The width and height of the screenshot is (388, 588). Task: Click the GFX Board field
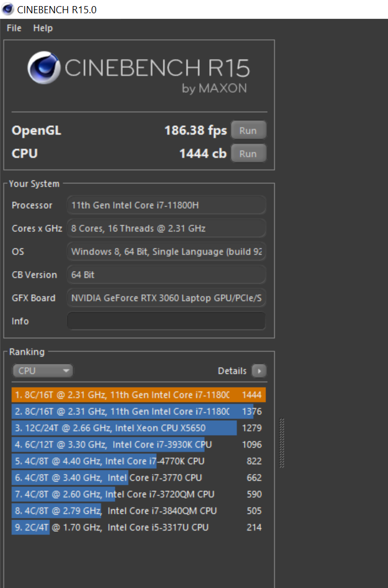click(x=167, y=298)
